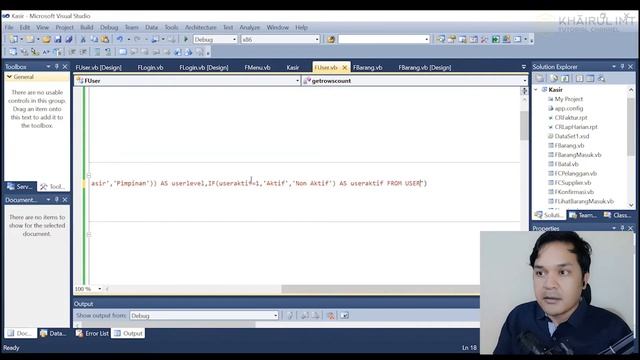
Task: Open the File menu
Action: 9,27
